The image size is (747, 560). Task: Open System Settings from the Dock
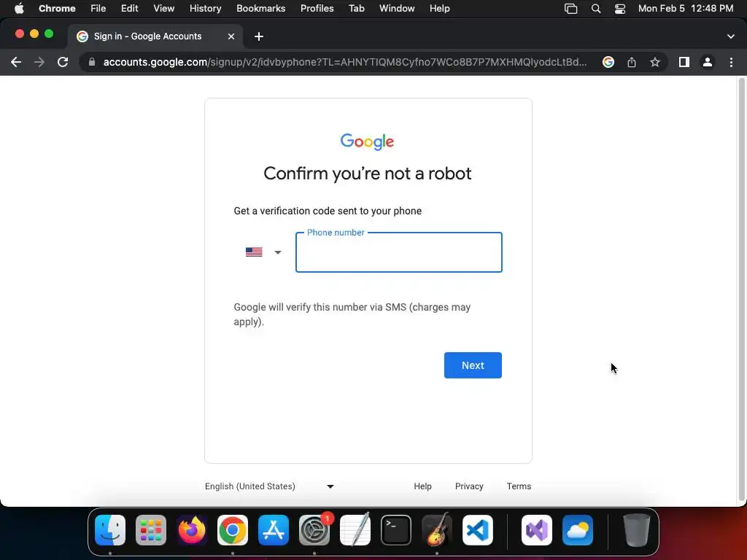click(x=314, y=530)
